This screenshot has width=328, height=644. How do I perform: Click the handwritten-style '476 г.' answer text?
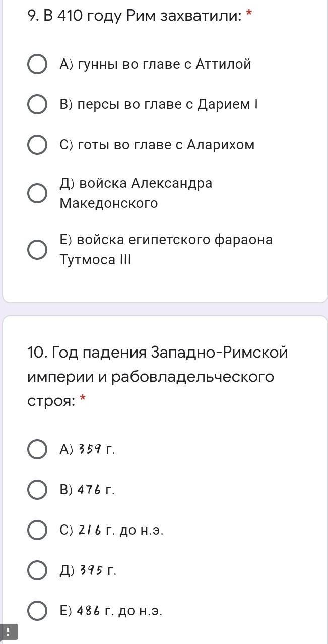pos(96,490)
